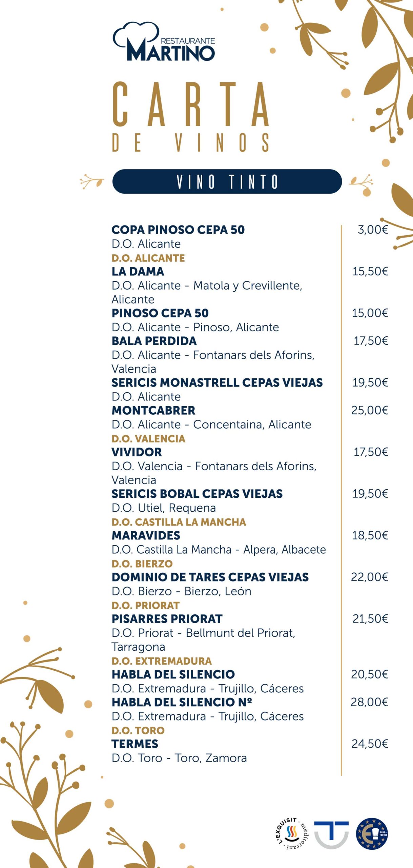This screenshot has height=868, width=413.
Task: Click the D.O. CASTILLA LA MANCHA heading
Action: coord(179,522)
